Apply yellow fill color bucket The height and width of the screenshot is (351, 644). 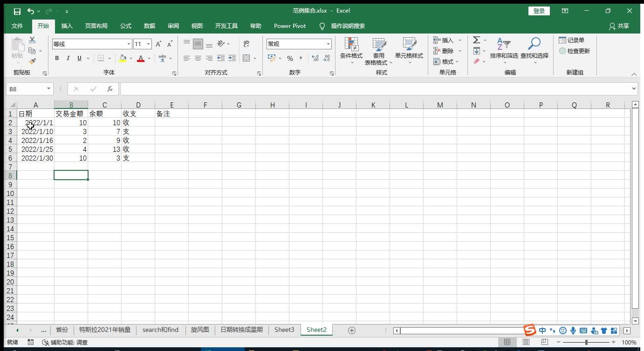pyautogui.click(x=123, y=58)
